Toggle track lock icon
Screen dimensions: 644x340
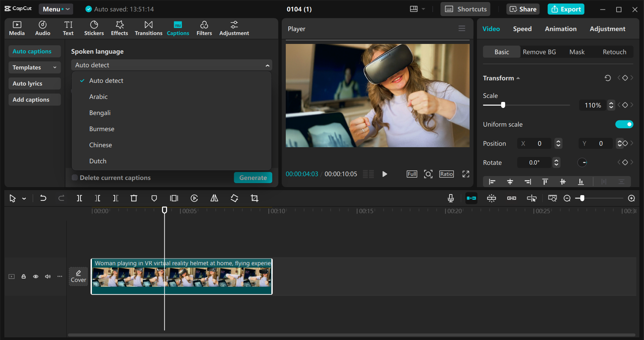(23, 276)
